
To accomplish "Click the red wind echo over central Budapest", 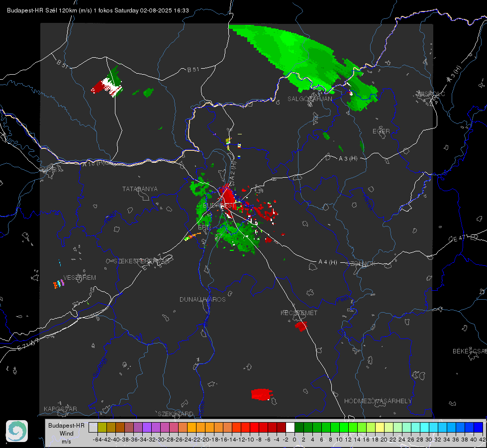I will coord(227,198).
